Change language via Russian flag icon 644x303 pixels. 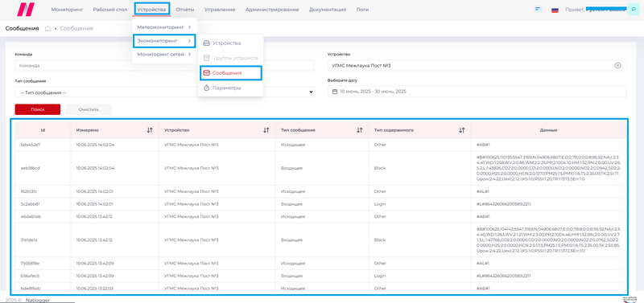(555, 10)
